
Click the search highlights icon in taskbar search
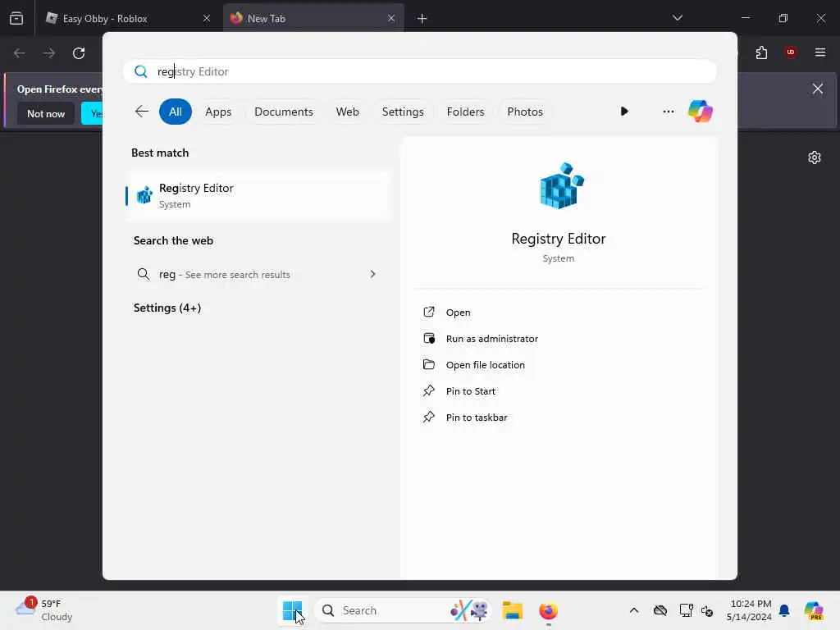[468, 610]
